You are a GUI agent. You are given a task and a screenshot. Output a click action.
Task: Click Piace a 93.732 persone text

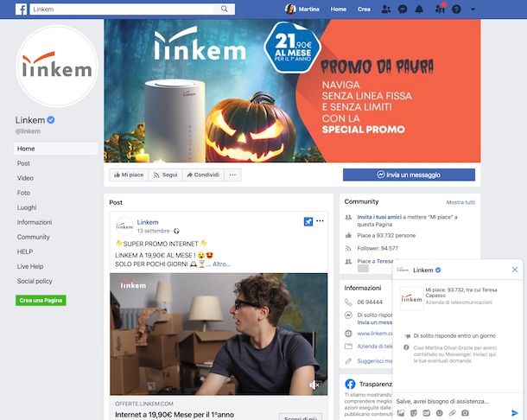coord(386,235)
